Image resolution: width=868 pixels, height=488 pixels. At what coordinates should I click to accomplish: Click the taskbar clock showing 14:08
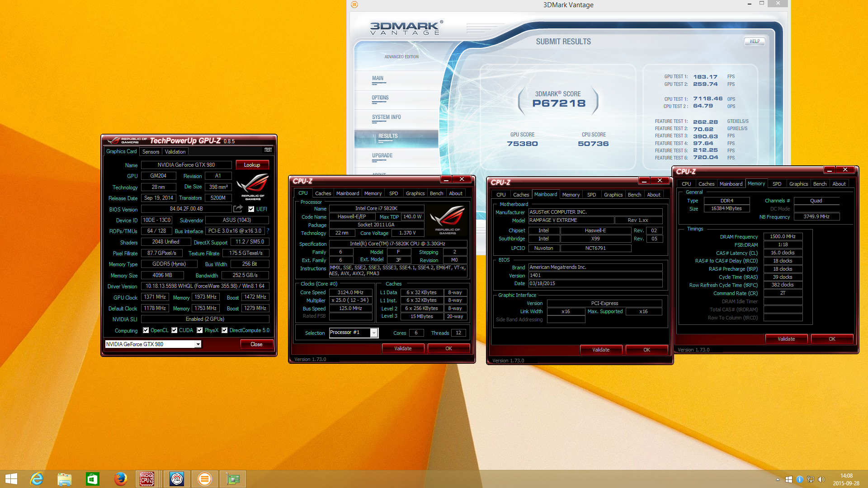pos(846,476)
